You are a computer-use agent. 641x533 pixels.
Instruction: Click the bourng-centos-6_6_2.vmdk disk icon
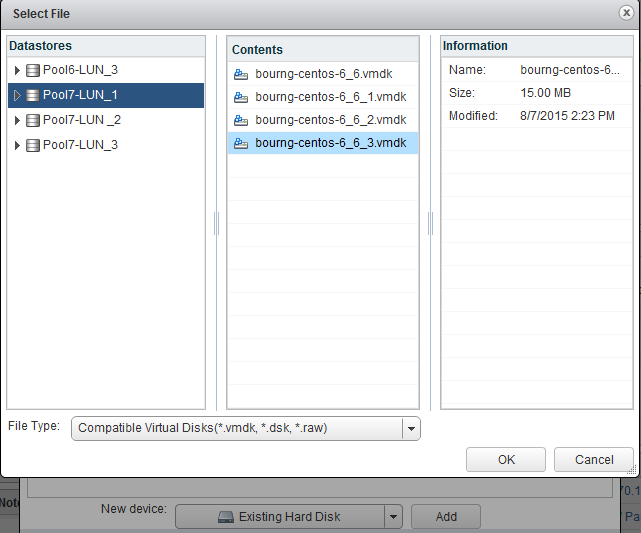pos(241,120)
